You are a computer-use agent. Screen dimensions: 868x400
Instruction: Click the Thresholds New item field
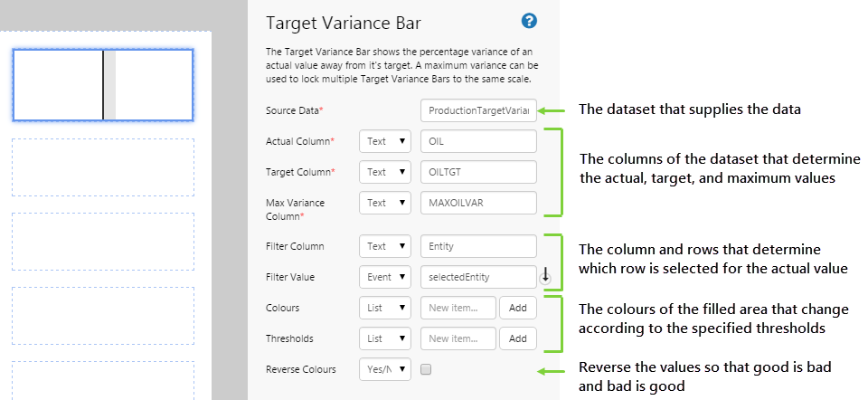pos(458,338)
